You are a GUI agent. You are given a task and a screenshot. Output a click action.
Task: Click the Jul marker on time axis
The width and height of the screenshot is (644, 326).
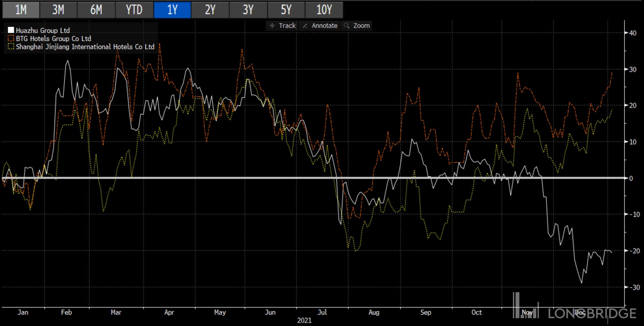322,312
